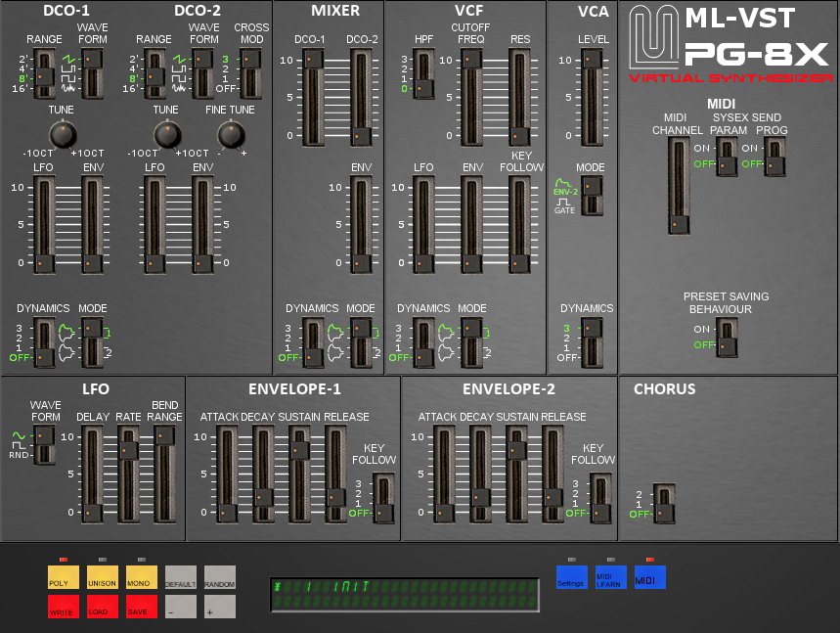
Task: Click the DCO-1 TUNE knob
Action: pos(63,133)
